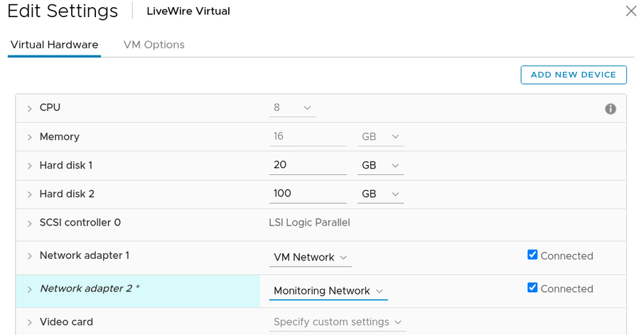Click the Memory size field
Viewport: 644px width, 335px height.
pos(308,137)
